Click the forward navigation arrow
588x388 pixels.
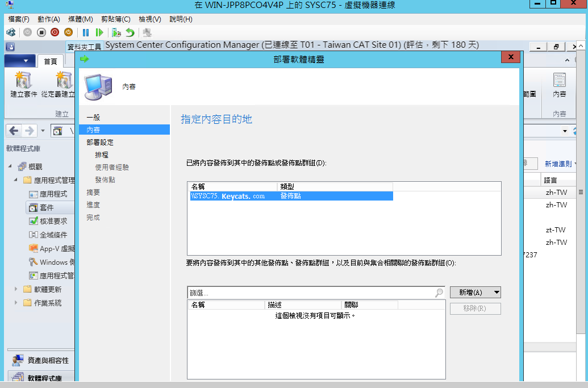tap(29, 131)
